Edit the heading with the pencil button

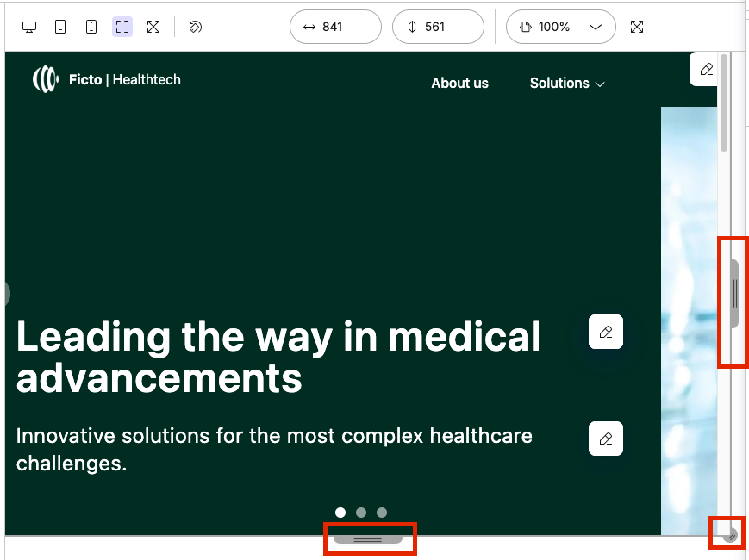pos(605,332)
